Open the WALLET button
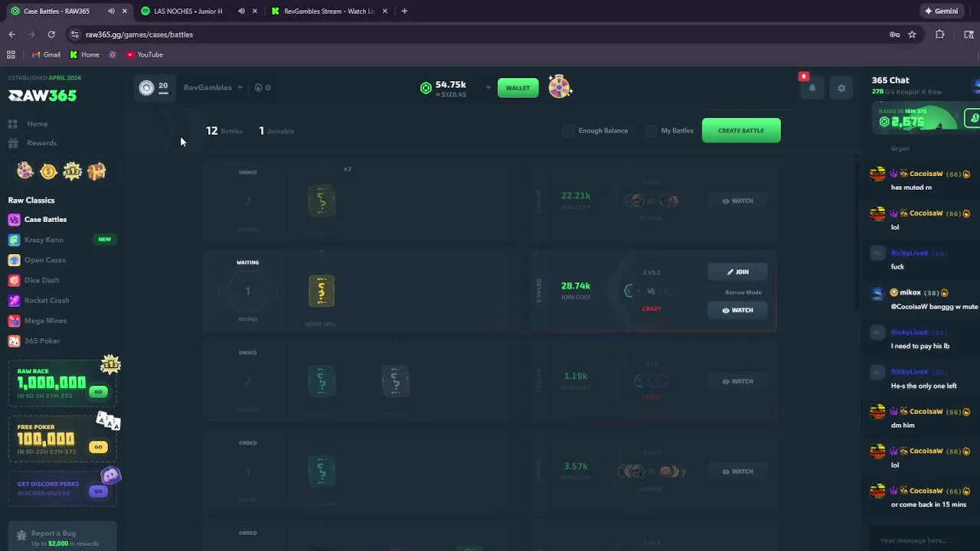 [518, 88]
